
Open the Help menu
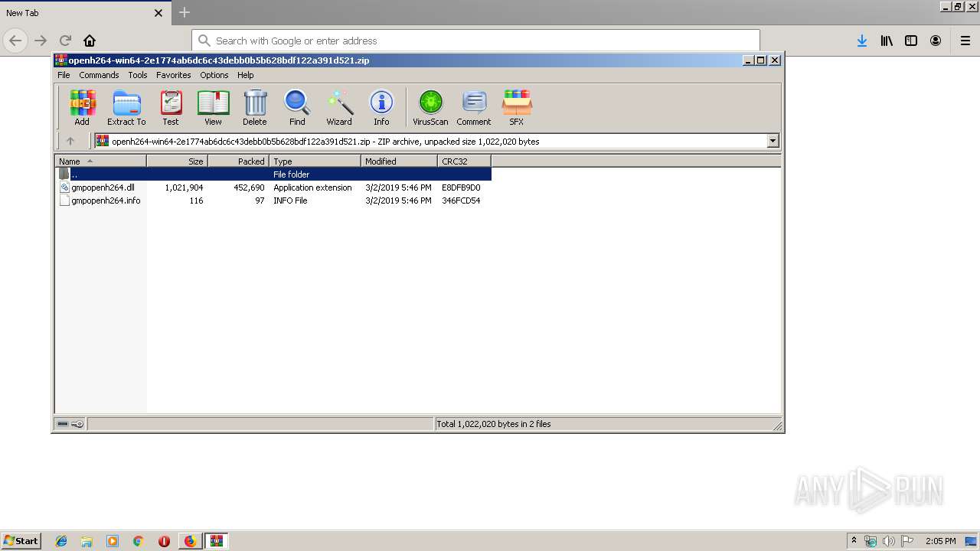click(246, 75)
